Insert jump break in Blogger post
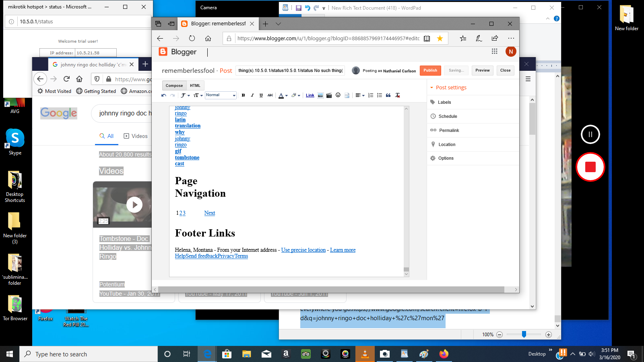644x362 pixels. 347,95
